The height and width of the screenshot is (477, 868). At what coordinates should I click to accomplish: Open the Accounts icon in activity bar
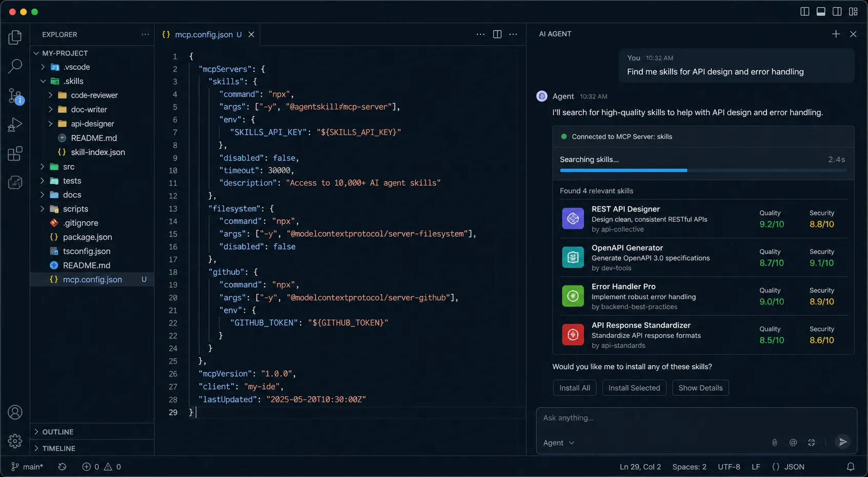[15, 412]
